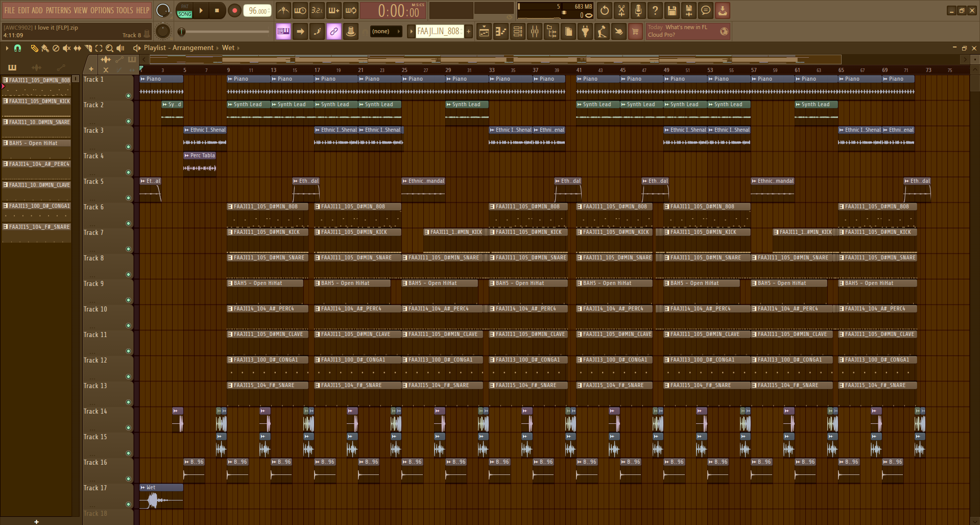This screenshot has height=525, width=980.
Task: Open the FAAJI..IN_808 pattern selector
Action: [439, 32]
